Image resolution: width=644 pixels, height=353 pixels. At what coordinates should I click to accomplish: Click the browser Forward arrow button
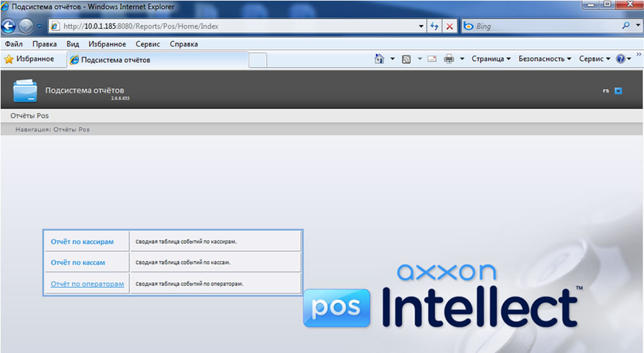pyautogui.click(x=26, y=26)
